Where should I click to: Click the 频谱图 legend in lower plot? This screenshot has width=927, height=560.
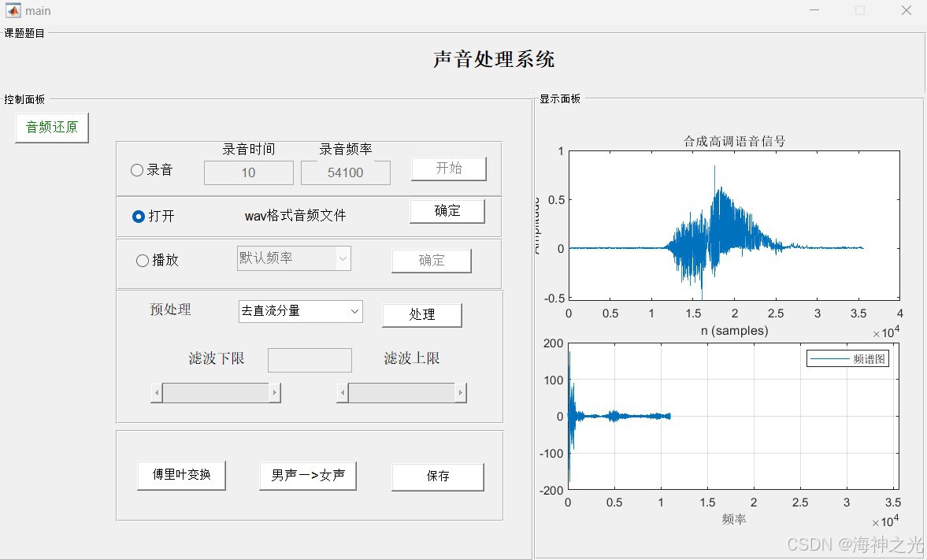tap(847, 358)
